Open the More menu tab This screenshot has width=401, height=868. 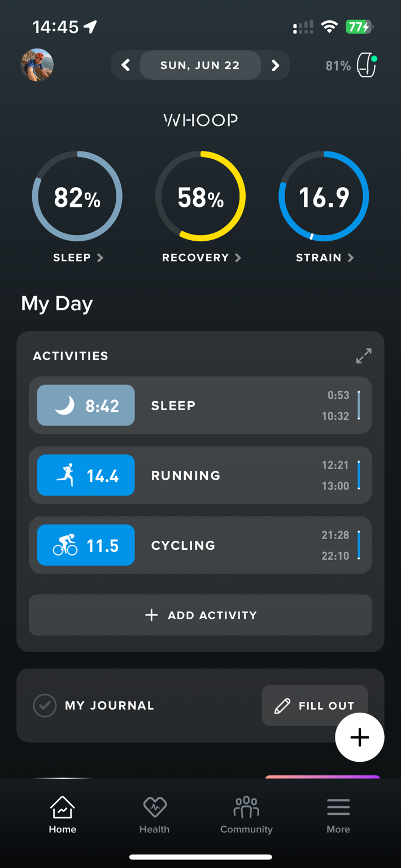click(x=338, y=815)
